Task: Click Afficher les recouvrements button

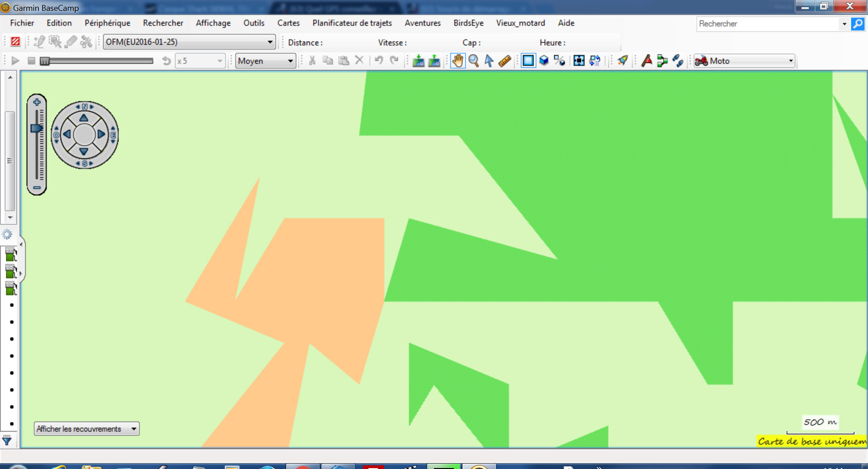Action: pyautogui.click(x=86, y=429)
